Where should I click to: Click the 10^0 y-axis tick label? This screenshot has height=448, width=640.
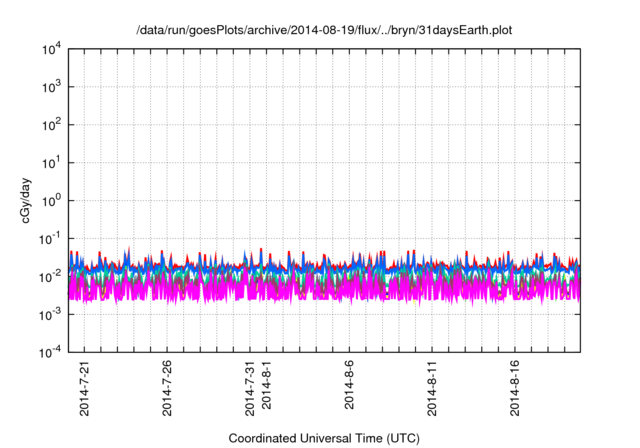[x=52, y=200]
